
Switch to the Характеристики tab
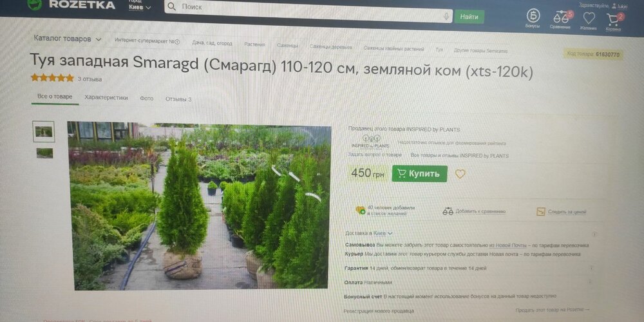click(106, 98)
